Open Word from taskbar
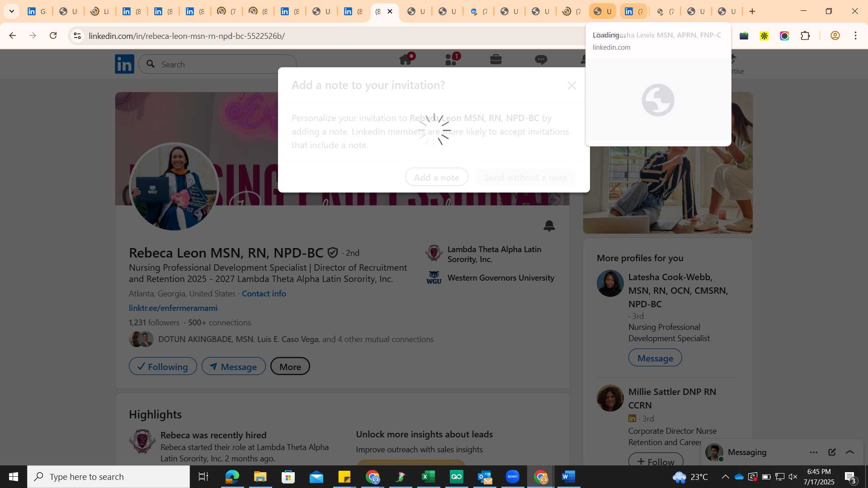 pyautogui.click(x=568, y=477)
